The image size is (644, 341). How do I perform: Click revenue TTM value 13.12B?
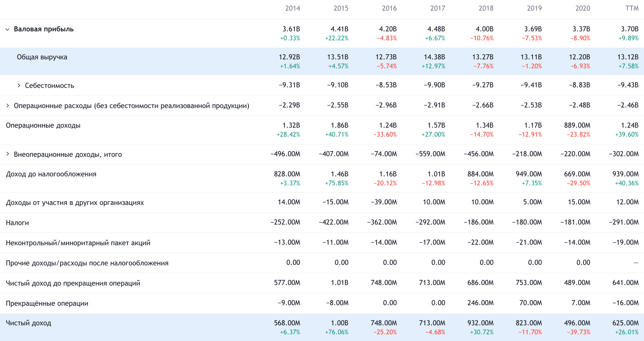628,57
